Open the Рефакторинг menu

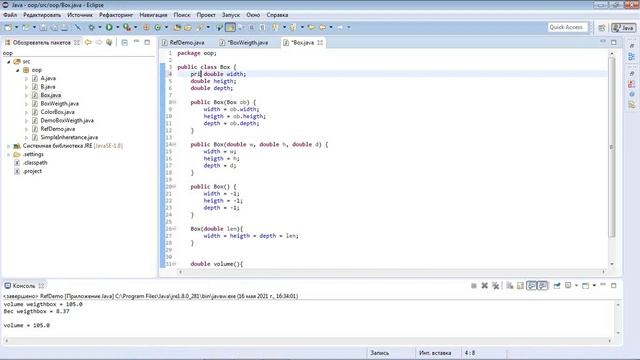coord(116,15)
